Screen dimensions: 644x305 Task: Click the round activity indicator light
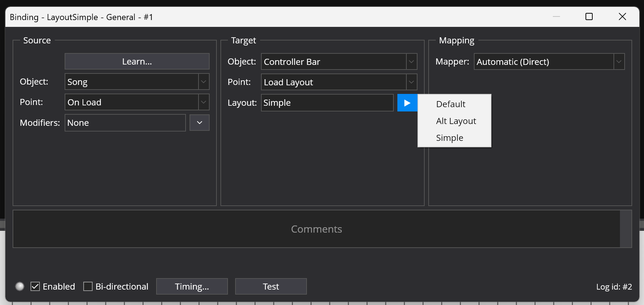(x=20, y=286)
